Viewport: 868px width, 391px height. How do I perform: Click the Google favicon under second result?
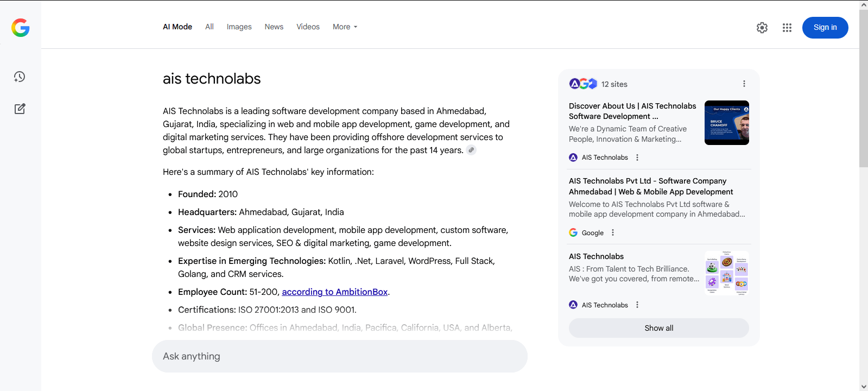tap(573, 232)
